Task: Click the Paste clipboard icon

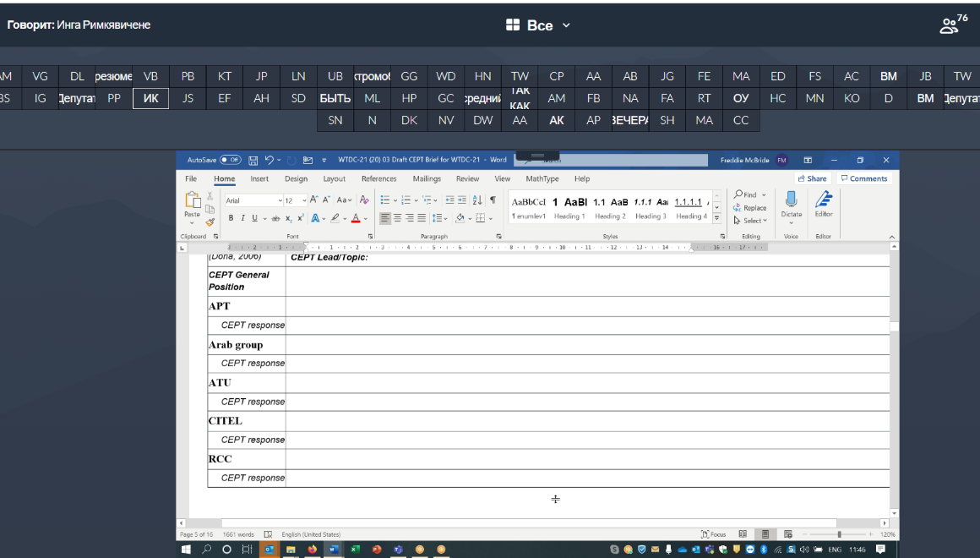Action: point(193,200)
